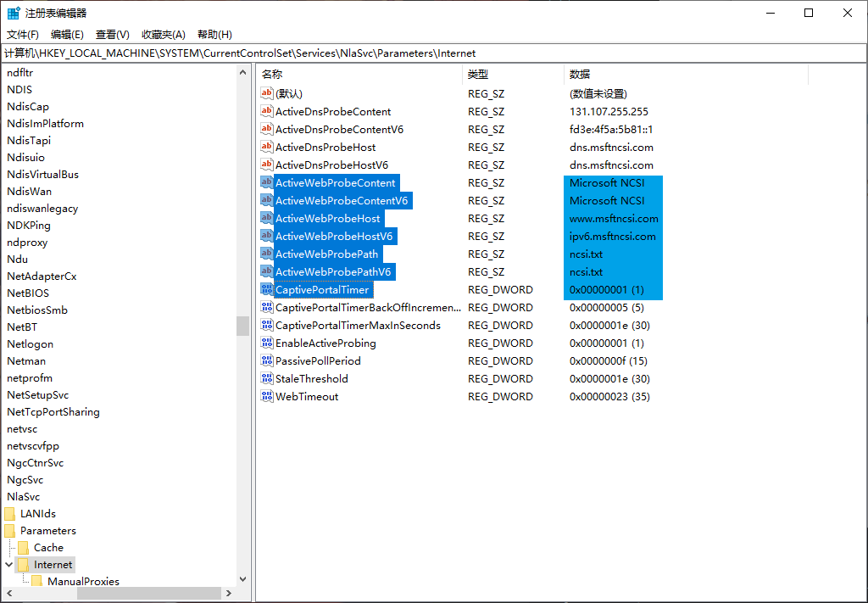Click the tree pane vertical scrollbar thumb
Image resolution: width=868 pixels, height=603 pixels.
[x=242, y=326]
